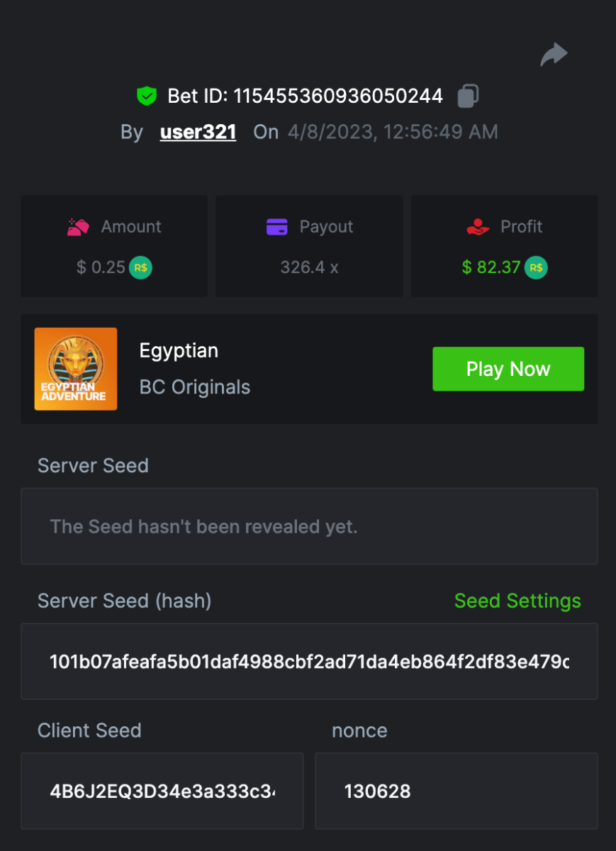Viewport: 616px width, 851px height.
Task: Click the green verified shield icon
Action: tap(147, 96)
